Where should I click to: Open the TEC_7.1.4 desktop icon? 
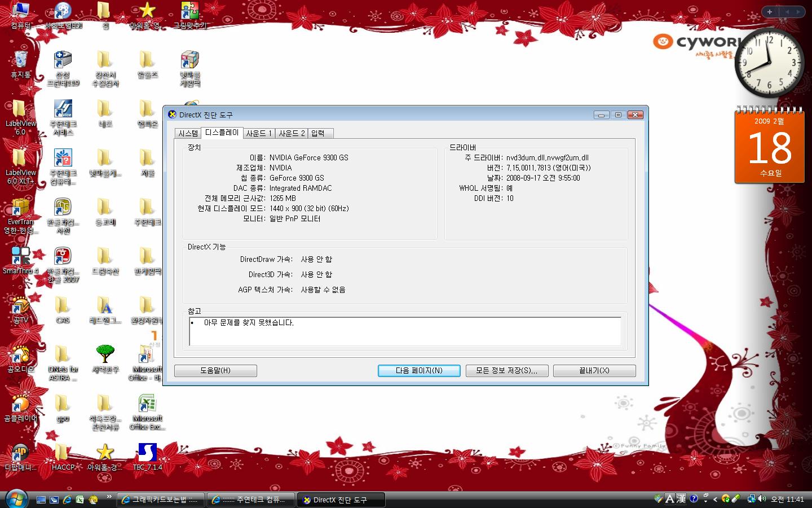tap(147, 457)
